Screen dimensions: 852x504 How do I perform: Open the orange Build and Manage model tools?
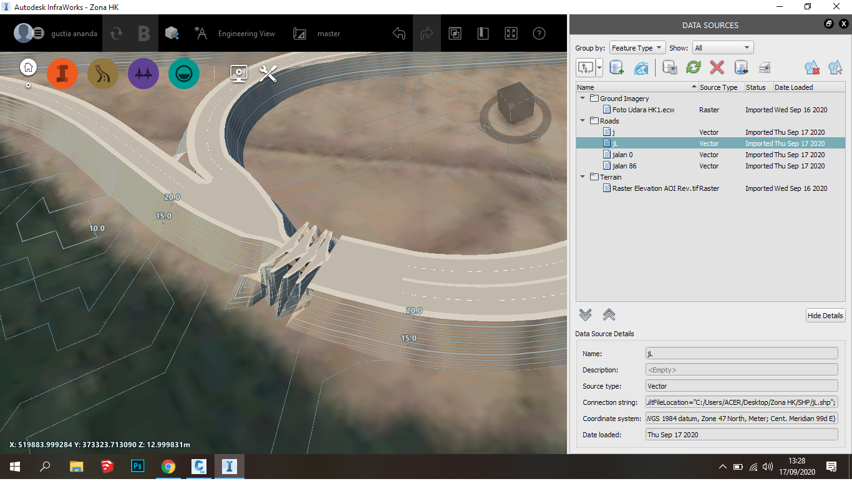click(62, 74)
